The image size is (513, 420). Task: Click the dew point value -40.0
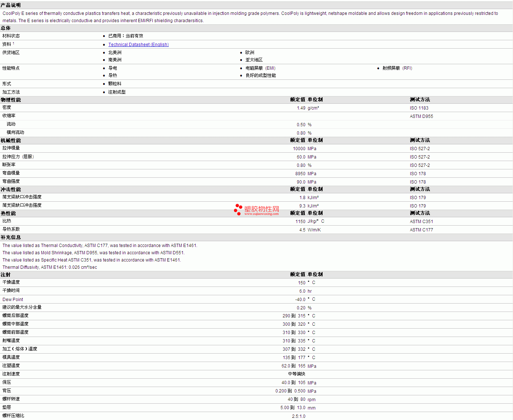tap(300, 300)
